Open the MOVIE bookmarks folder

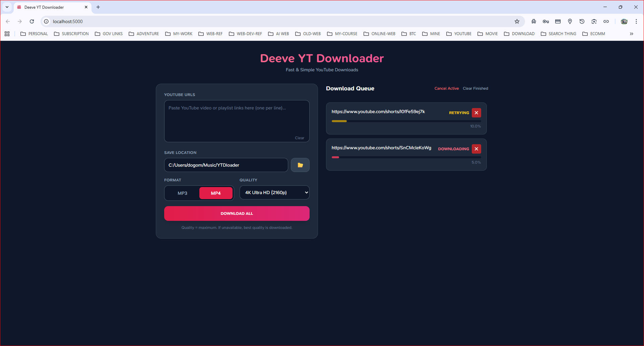488,34
